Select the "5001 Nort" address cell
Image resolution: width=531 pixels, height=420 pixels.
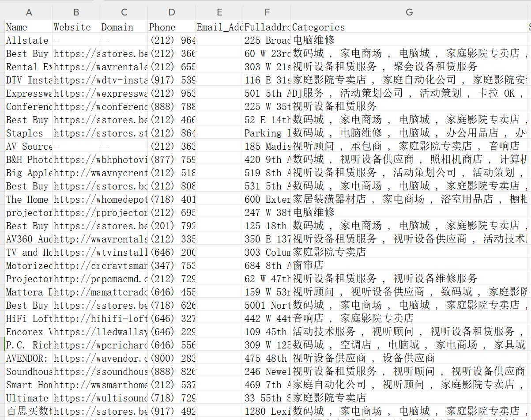[x=267, y=305]
